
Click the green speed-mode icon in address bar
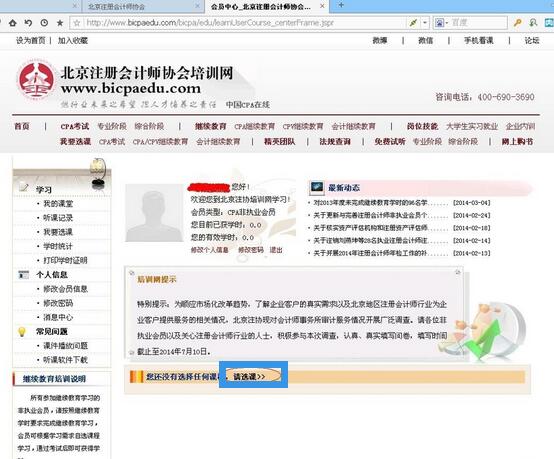413,23
